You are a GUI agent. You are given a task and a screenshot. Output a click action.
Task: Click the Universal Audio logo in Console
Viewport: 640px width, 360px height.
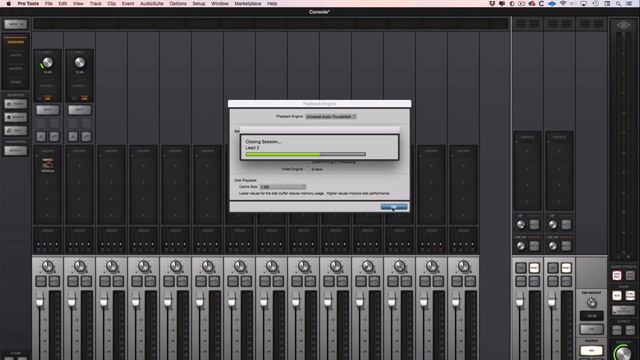pos(623,25)
